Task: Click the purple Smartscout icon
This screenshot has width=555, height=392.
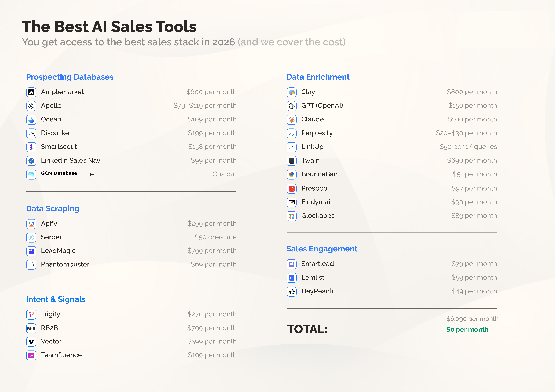Action: [31, 147]
